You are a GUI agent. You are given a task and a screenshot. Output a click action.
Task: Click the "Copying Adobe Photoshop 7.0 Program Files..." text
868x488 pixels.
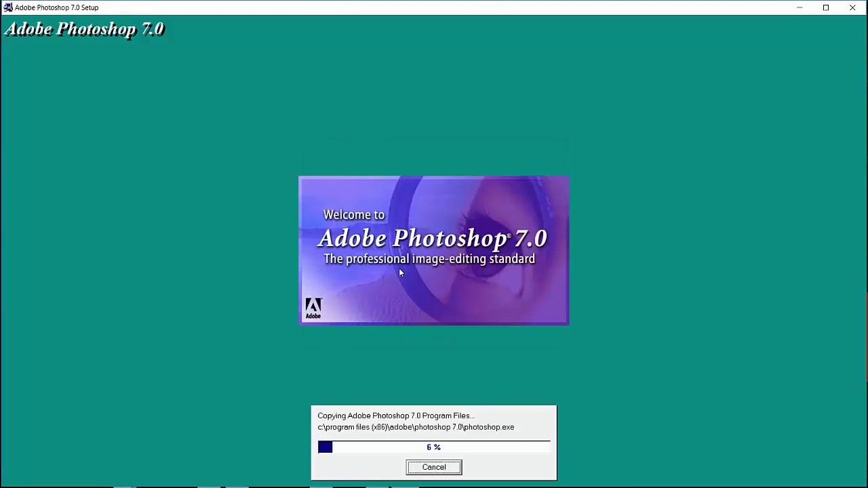(396, 415)
